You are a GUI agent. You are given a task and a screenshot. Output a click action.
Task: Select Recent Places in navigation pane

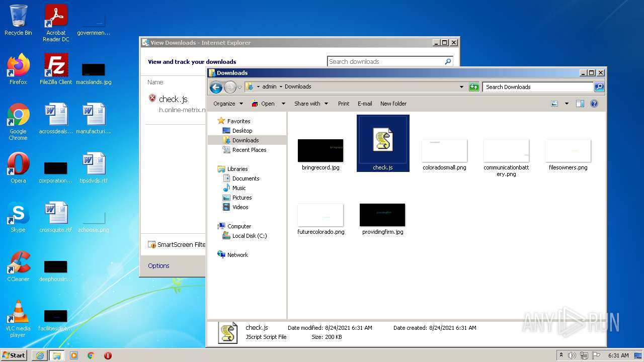[249, 150]
